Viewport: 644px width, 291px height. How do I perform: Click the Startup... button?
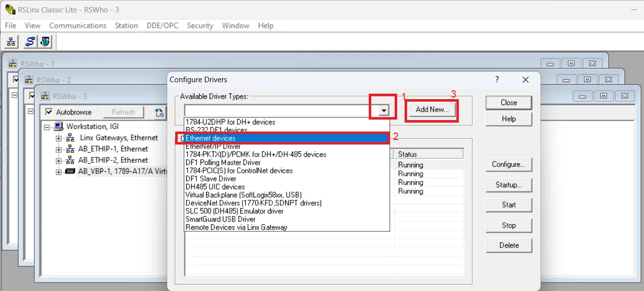click(x=509, y=185)
